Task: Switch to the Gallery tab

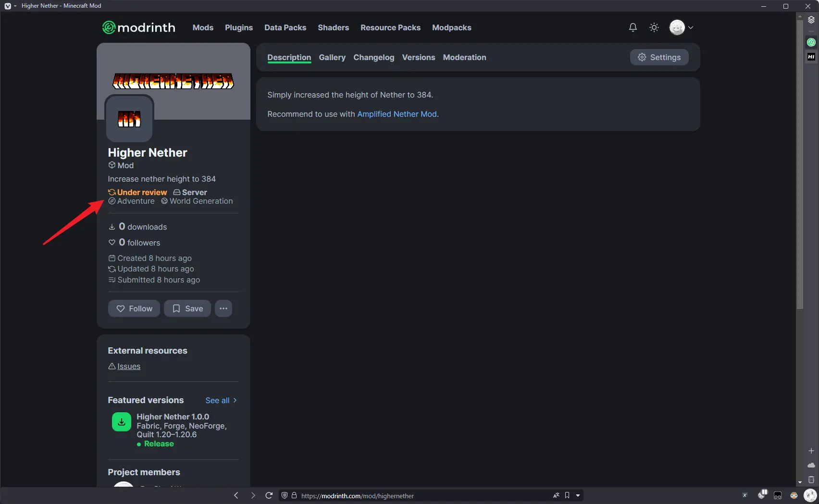Action: click(332, 57)
